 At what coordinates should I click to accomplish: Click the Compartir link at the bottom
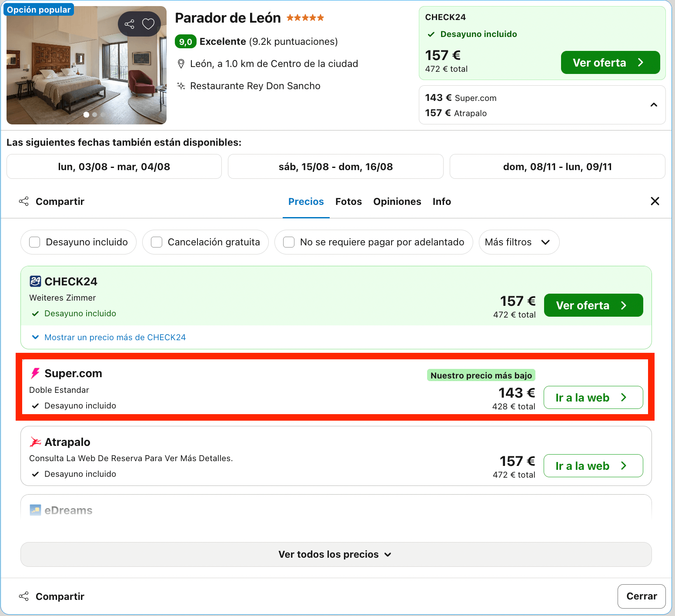pyautogui.click(x=60, y=596)
